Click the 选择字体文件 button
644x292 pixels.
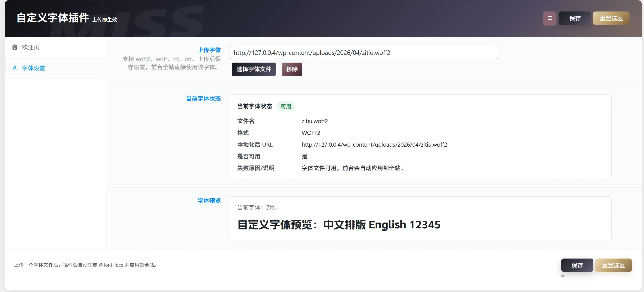pyautogui.click(x=254, y=69)
